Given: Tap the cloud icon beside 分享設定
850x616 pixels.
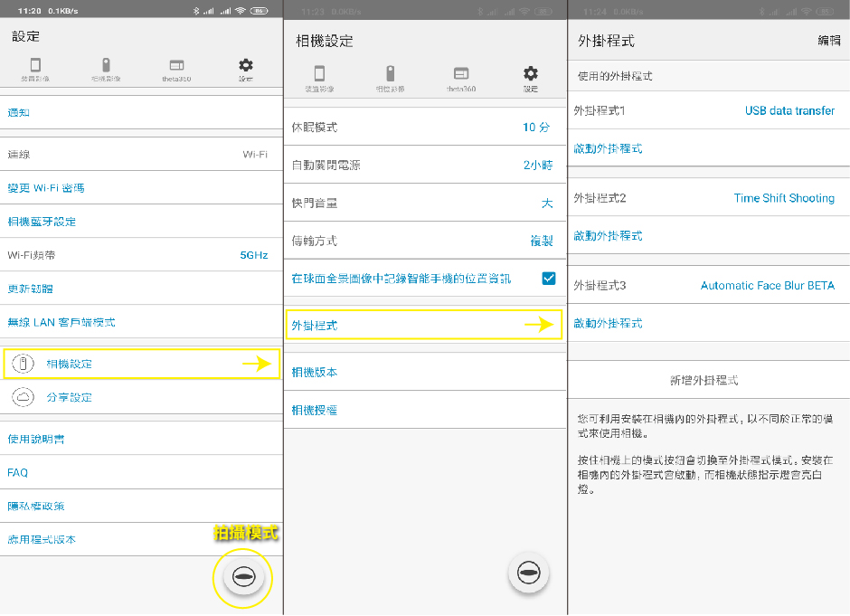Looking at the screenshot, I should 24,397.
